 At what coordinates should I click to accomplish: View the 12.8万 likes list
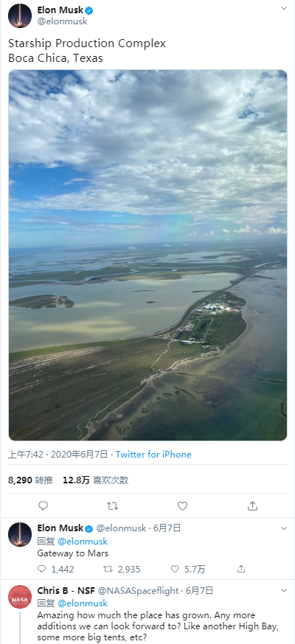pos(95,480)
